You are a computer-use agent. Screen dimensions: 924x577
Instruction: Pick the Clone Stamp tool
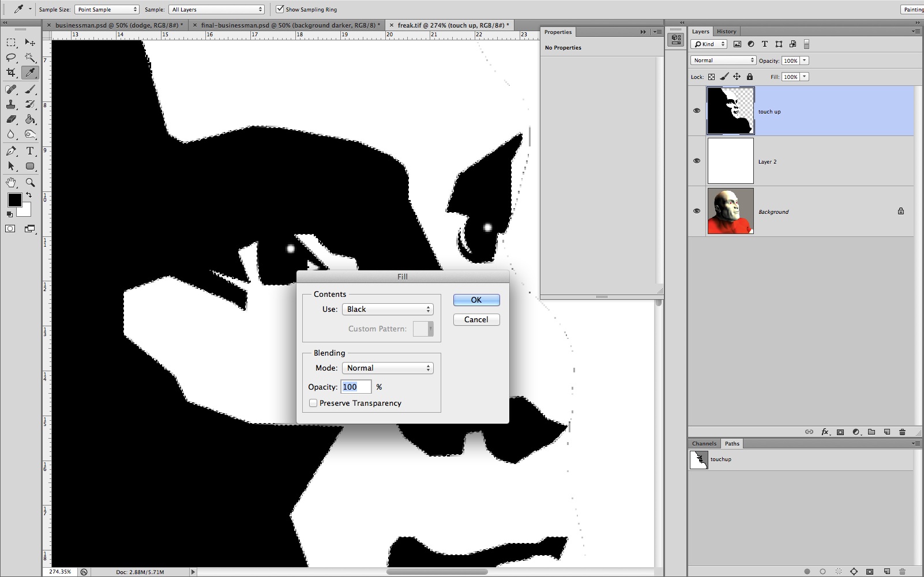(11, 104)
